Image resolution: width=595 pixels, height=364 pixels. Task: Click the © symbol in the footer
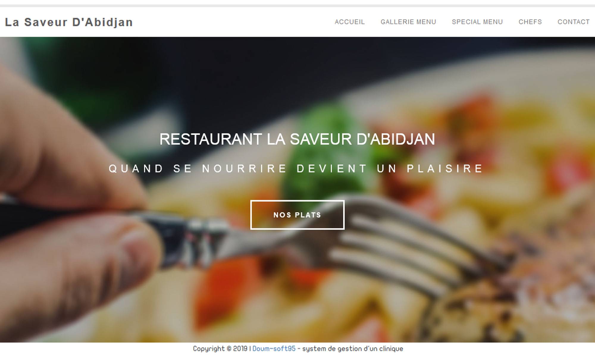pos(229,349)
